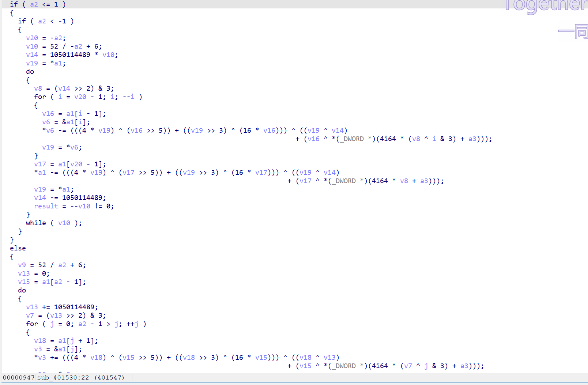Select v8 in 'v8 = (v14 >> 2) & 3'
588x385 pixels.
click(38, 88)
